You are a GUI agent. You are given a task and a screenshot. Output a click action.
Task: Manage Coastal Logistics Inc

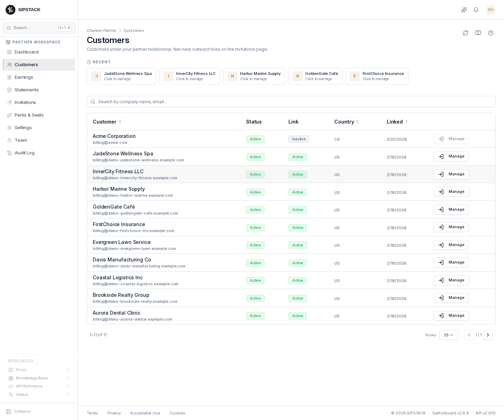click(x=451, y=280)
